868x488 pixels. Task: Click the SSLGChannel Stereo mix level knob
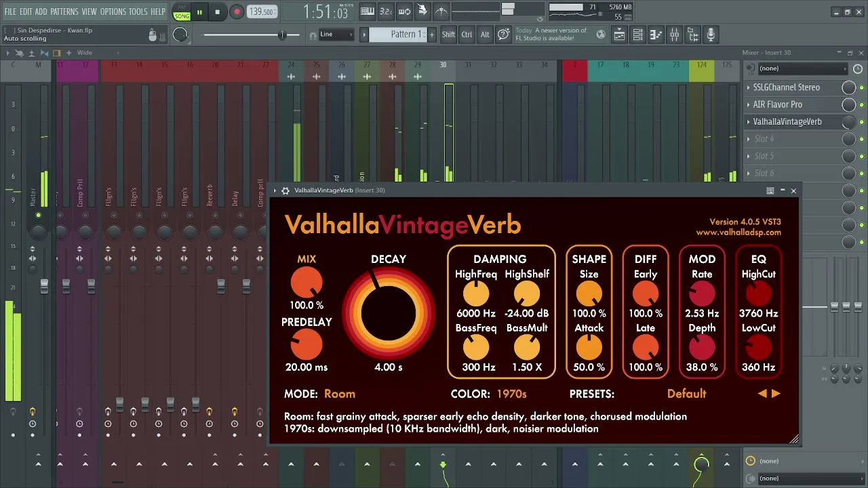(x=848, y=87)
